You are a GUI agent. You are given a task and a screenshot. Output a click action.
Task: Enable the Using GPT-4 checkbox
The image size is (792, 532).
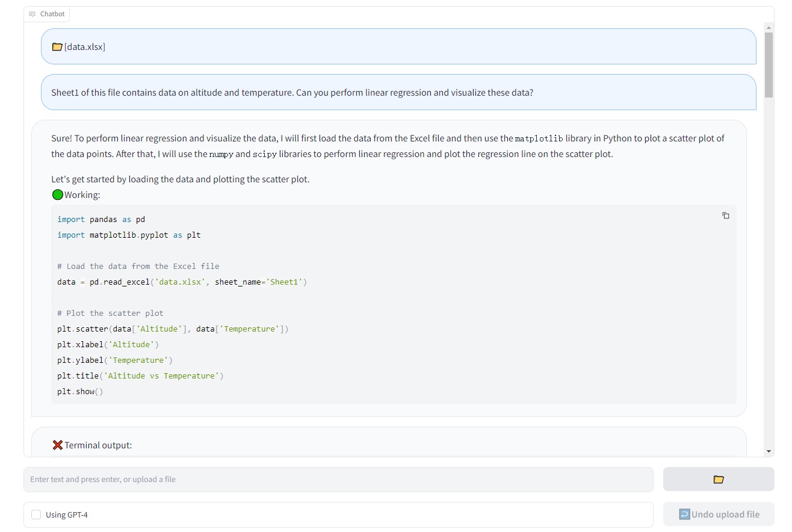click(36, 515)
